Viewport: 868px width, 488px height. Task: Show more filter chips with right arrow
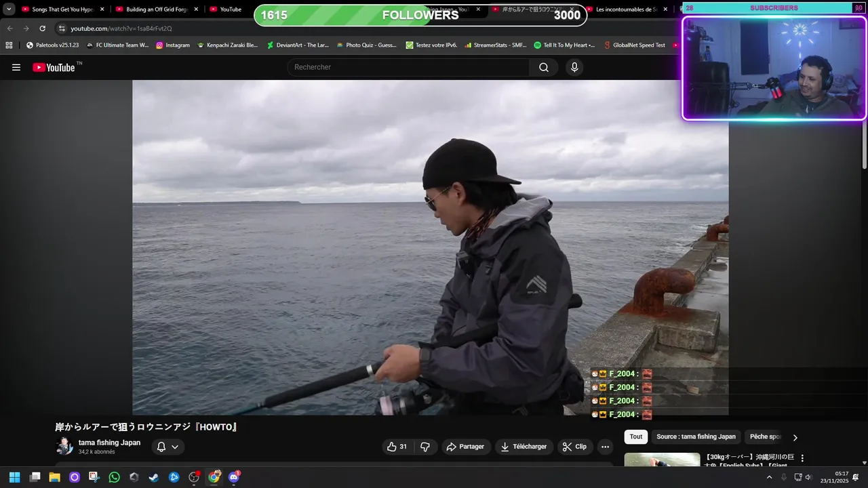point(795,437)
